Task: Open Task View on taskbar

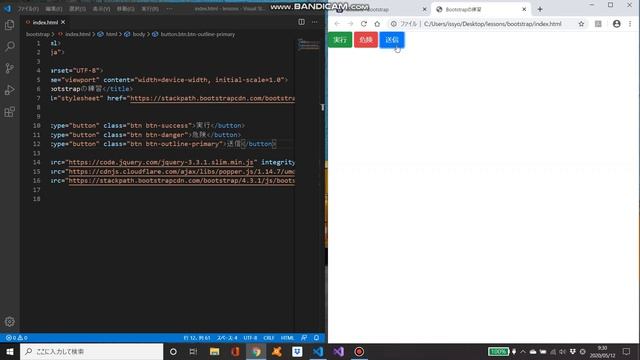Action: point(193,351)
